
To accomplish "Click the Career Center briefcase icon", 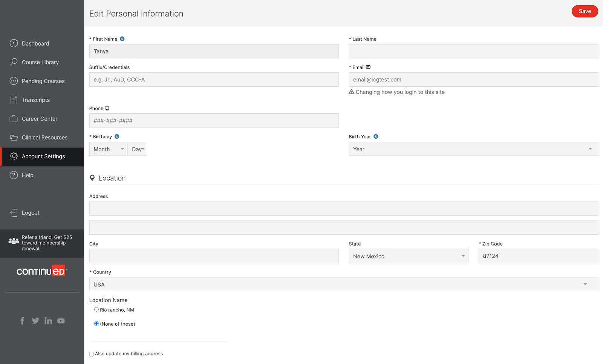I will click(x=14, y=118).
